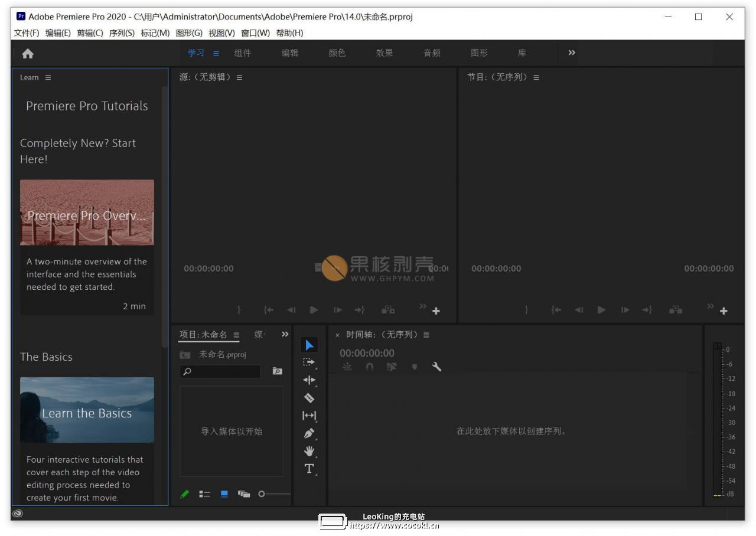Click the Lift/Extract icon in Program monitor

pyautogui.click(x=676, y=310)
